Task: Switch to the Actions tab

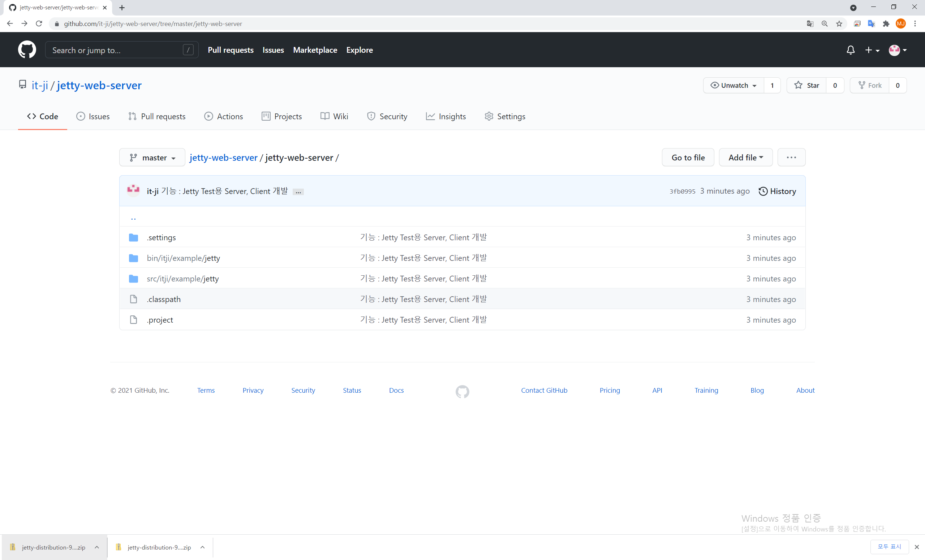Action: [x=224, y=117]
